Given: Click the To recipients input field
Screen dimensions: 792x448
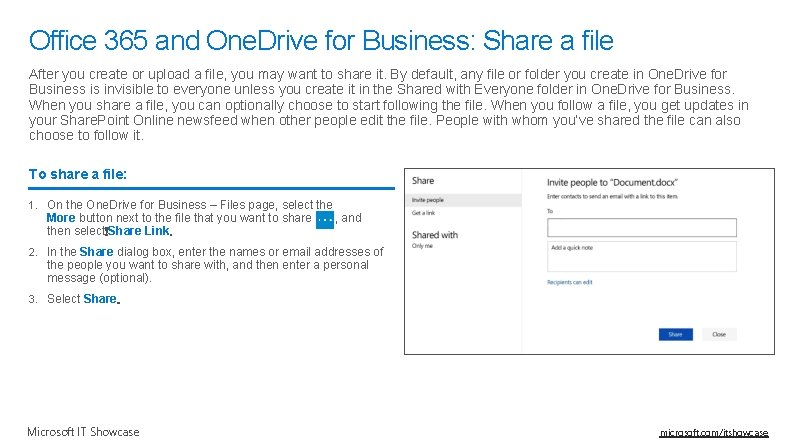Looking at the screenshot, I should click(641, 228).
